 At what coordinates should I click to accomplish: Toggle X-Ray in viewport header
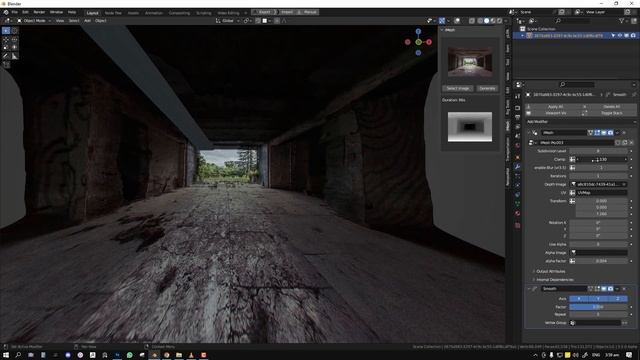point(472,20)
